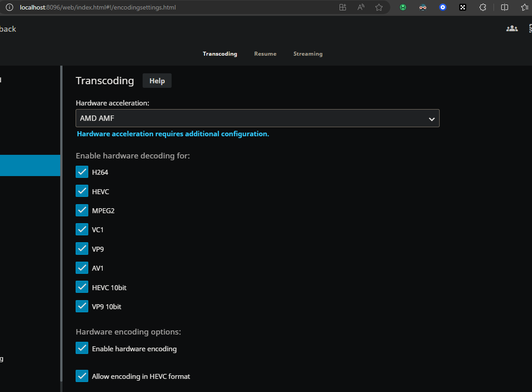Screen dimensions: 532x392
Task: Click the site information icon in address bar
Action: pos(9,7)
